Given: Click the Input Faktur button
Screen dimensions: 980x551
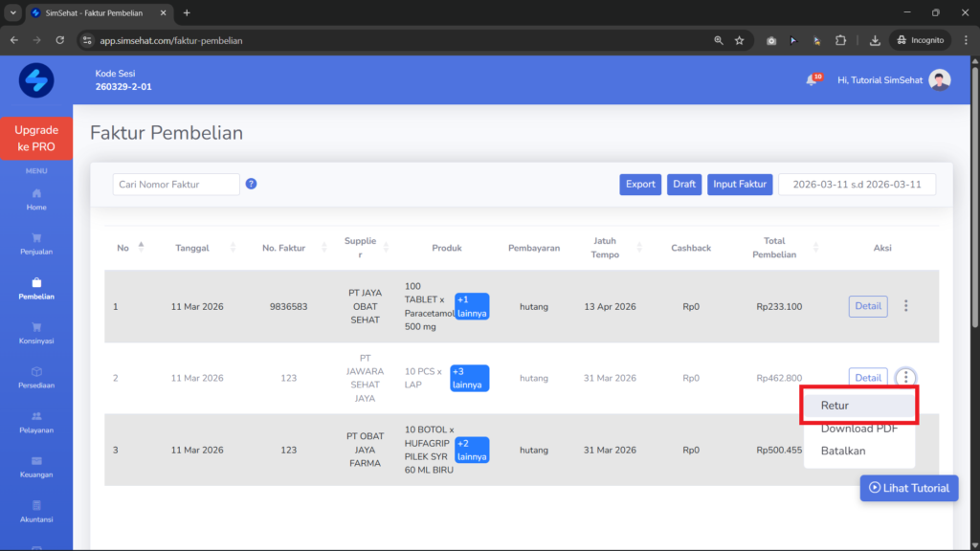Looking at the screenshot, I should 740,185.
